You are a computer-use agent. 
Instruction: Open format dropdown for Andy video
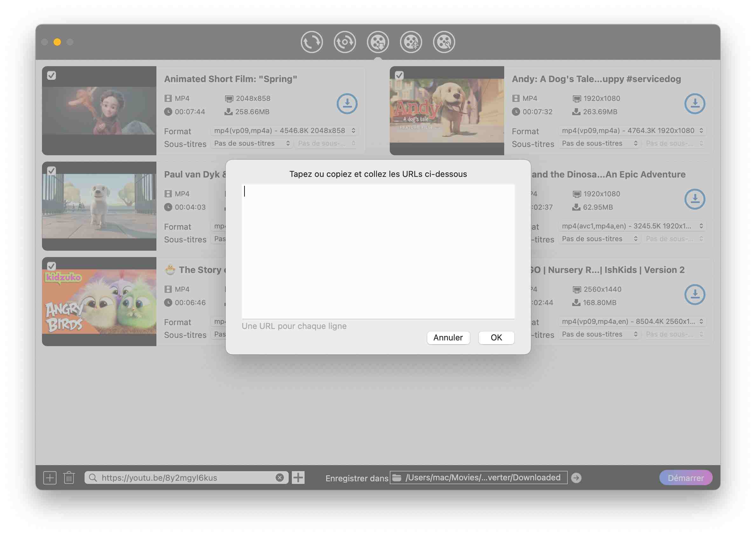pos(632,131)
